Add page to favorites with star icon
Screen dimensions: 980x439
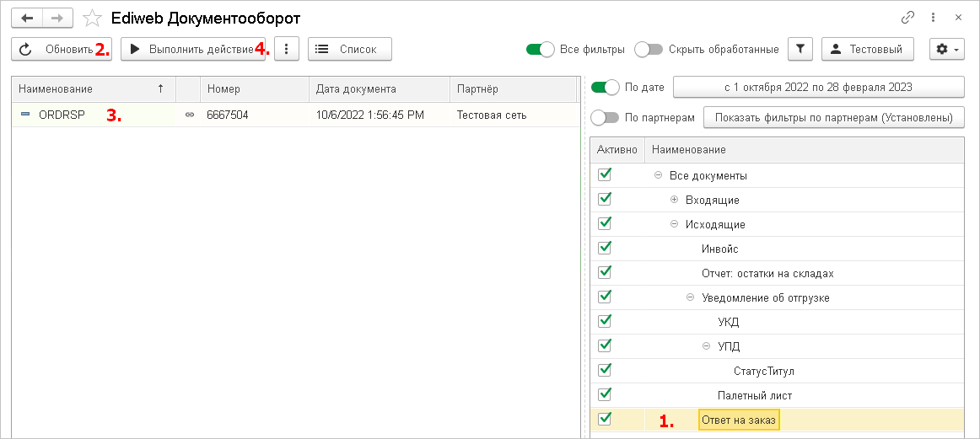(x=93, y=18)
